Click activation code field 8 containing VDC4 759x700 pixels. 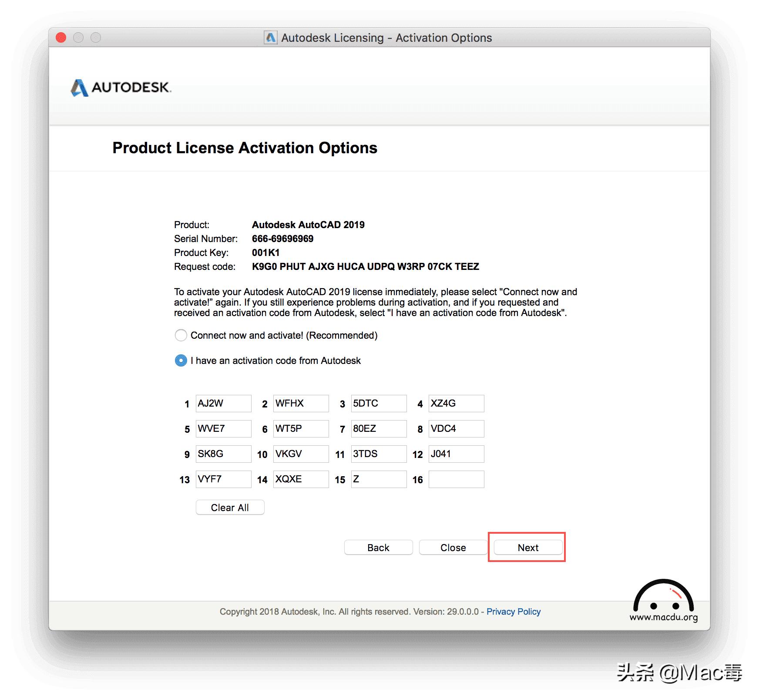[456, 429]
